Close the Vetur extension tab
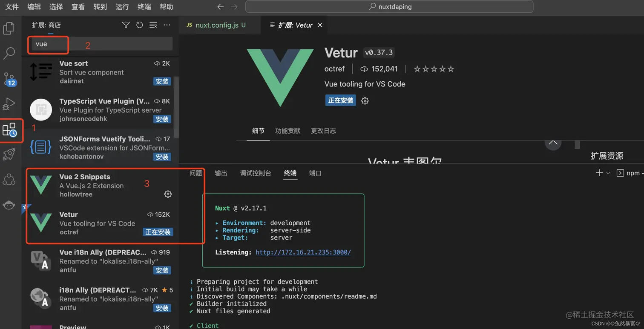Image resolution: width=644 pixels, height=329 pixels. point(320,25)
